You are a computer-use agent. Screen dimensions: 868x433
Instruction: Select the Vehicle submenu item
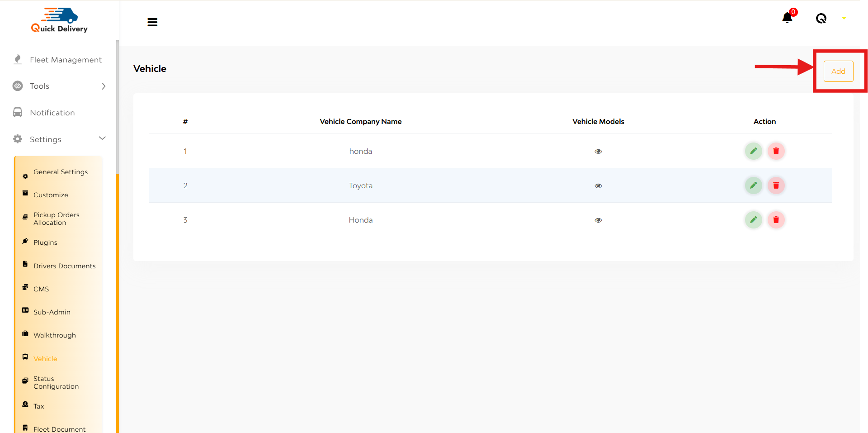(45, 359)
